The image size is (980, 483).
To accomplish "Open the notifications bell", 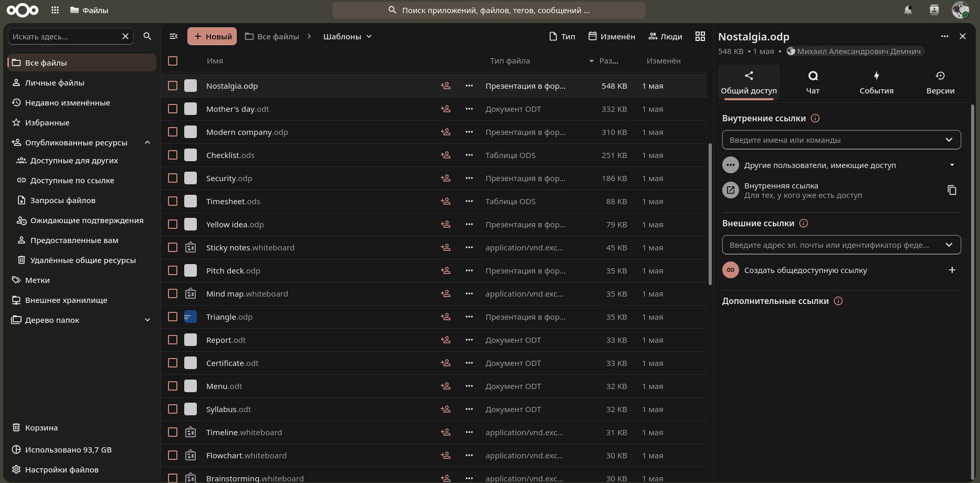I will click(908, 10).
